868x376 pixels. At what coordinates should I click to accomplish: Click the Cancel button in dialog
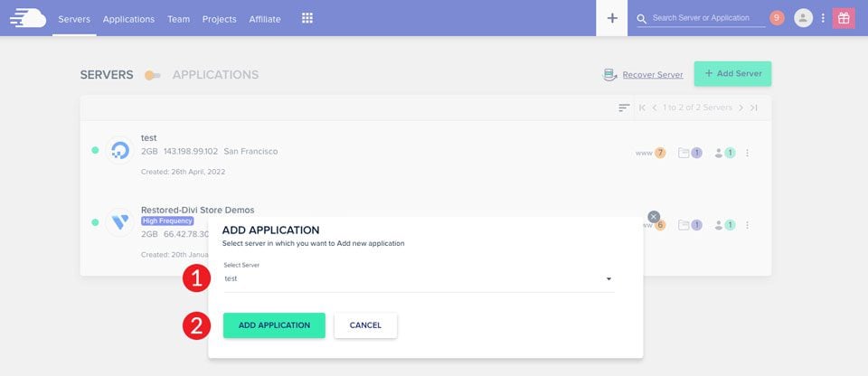365,325
